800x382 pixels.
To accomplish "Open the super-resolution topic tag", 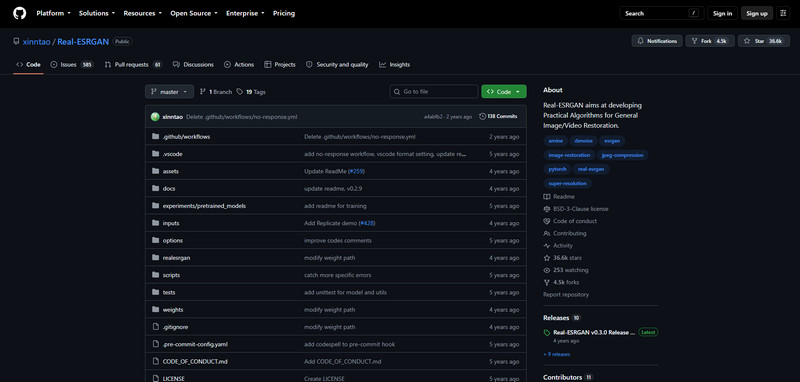I will (567, 183).
